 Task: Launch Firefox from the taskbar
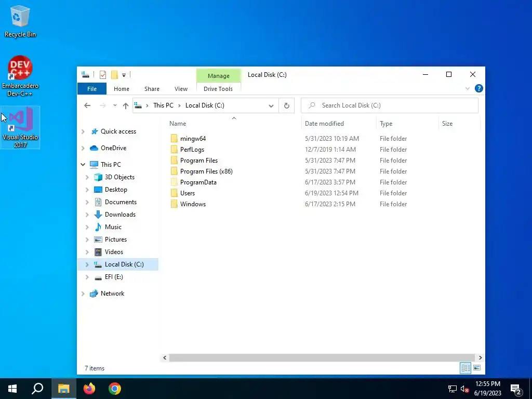pos(89,389)
